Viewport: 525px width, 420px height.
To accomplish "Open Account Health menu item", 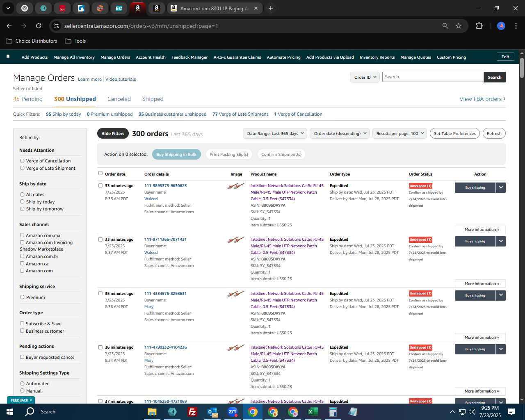I will (151, 57).
